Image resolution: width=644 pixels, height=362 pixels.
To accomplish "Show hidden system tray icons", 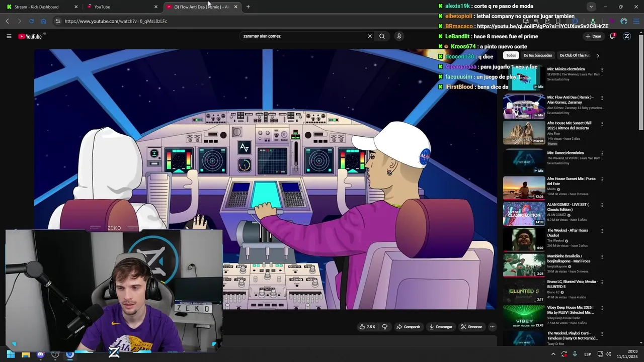I will coord(553,354).
